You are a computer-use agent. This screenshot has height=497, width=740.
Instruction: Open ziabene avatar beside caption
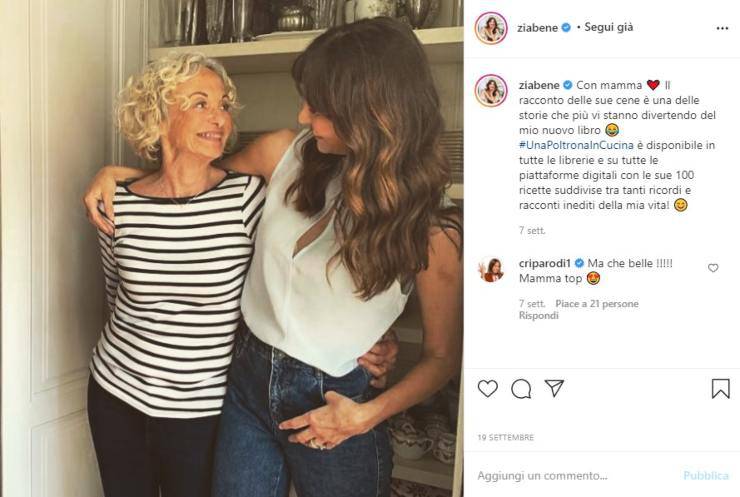[491, 90]
